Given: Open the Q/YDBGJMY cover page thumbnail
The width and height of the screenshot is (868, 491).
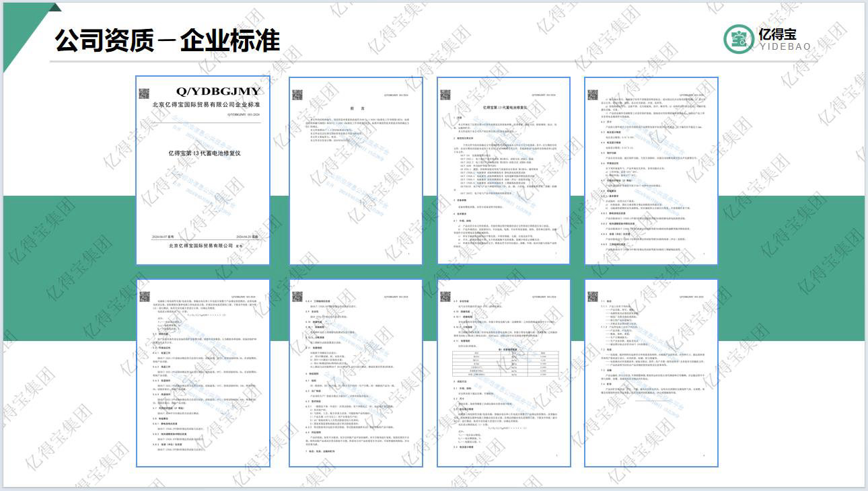Looking at the screenshot, I should 203,171.
